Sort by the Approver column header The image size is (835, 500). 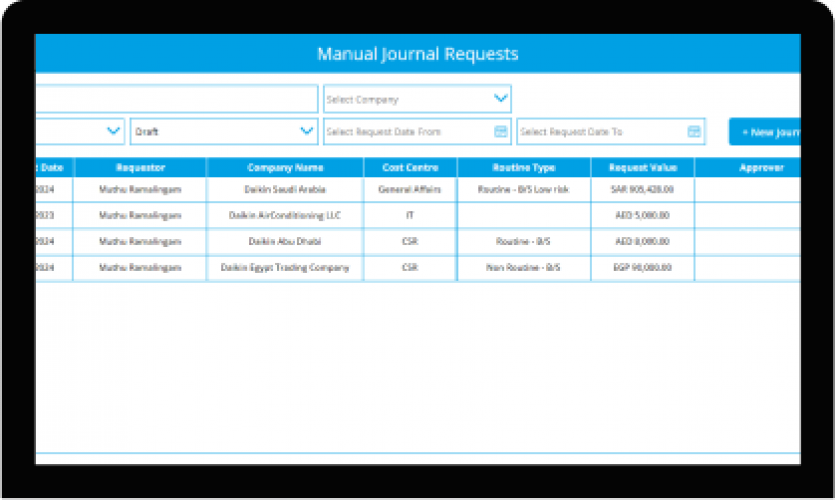748,167
